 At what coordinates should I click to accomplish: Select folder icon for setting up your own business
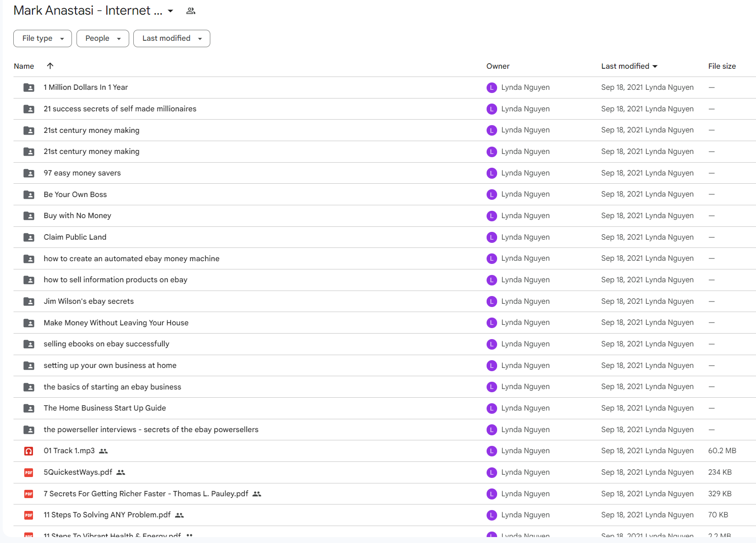(29, 366)
